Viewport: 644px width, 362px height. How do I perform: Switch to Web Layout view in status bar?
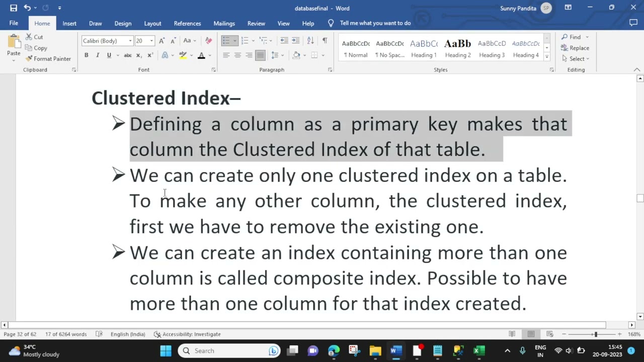pyautogui.click(x=550, y=334)
